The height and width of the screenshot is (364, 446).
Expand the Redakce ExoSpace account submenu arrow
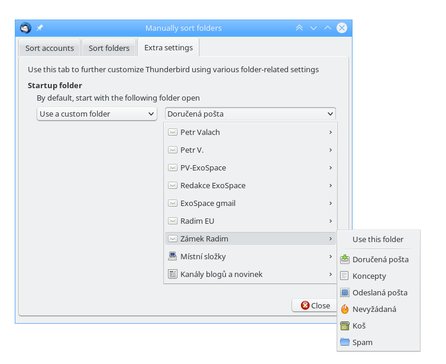330,185
